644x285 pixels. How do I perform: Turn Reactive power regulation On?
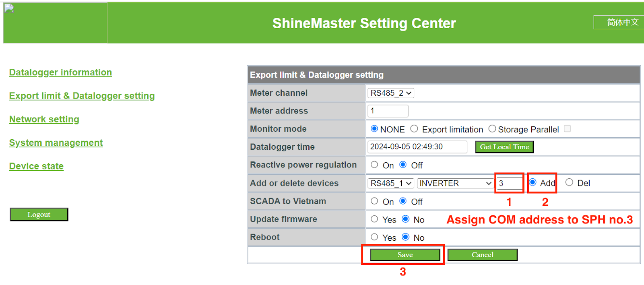374,165
